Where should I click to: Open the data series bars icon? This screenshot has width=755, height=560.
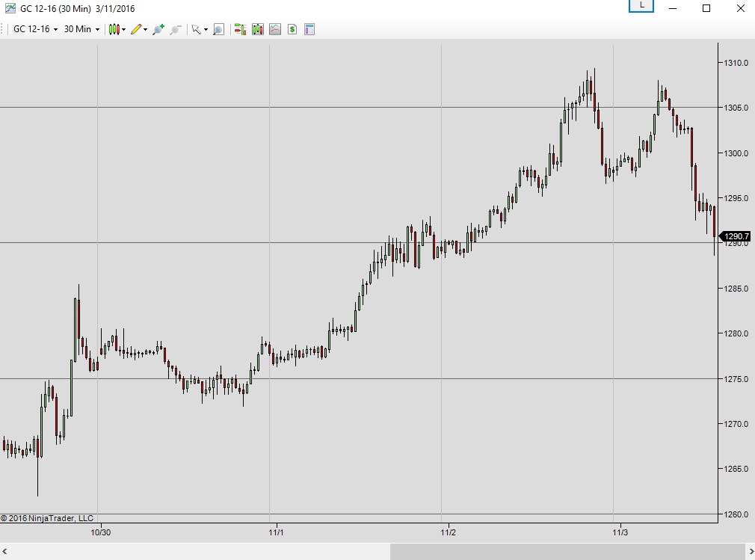pos(258,29)
